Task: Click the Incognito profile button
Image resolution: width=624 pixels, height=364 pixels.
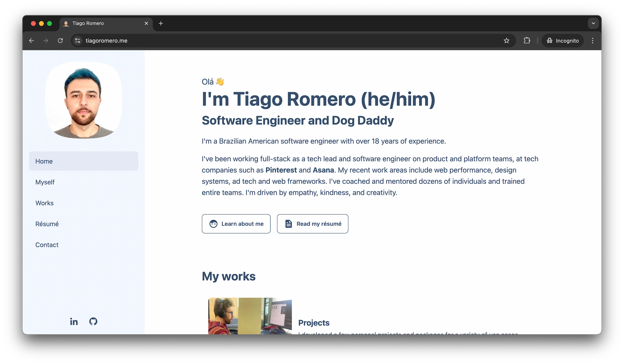Action: point(562,40)
